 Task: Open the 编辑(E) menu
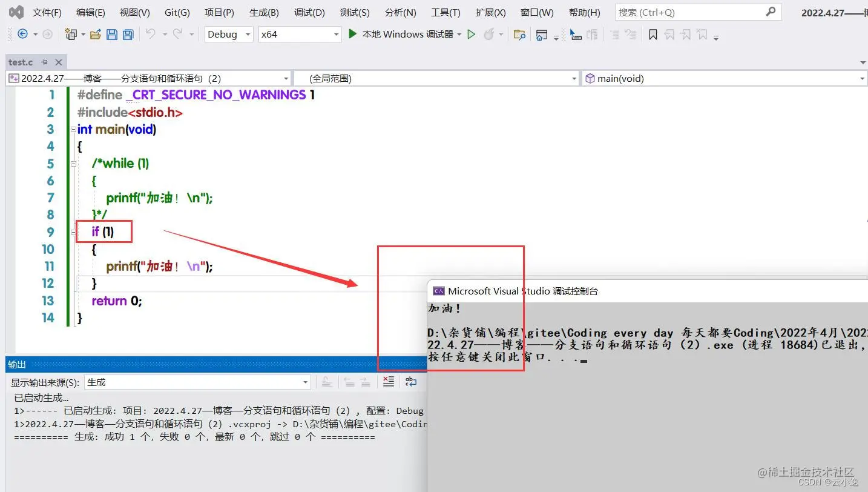(x=91, y=12)
